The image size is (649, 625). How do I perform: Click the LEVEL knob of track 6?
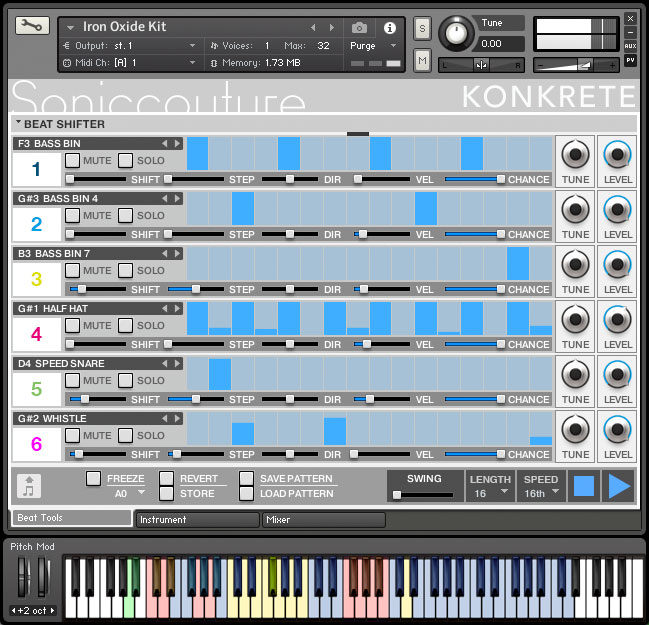[x=617, y=429]
